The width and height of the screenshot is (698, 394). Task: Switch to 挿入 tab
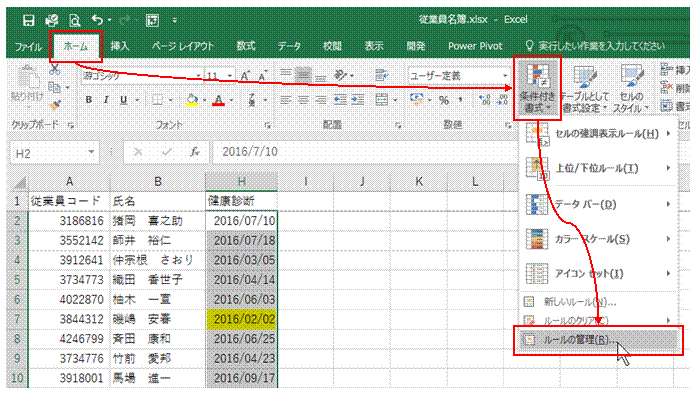tap(119, 46)
